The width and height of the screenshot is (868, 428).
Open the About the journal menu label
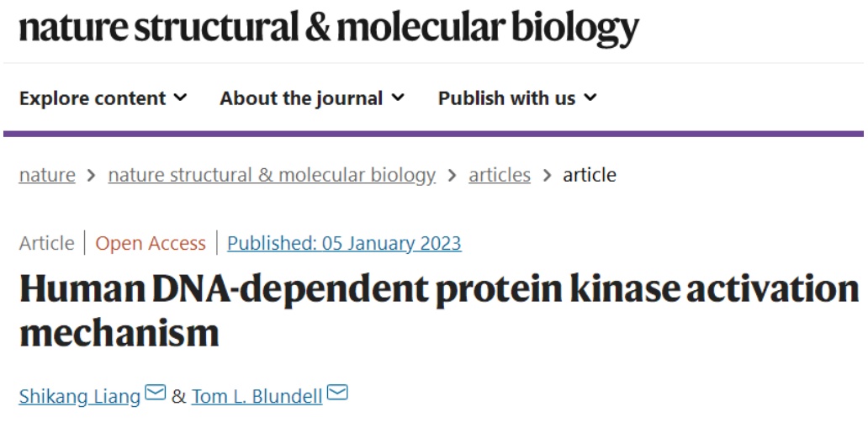coord(301,98)
